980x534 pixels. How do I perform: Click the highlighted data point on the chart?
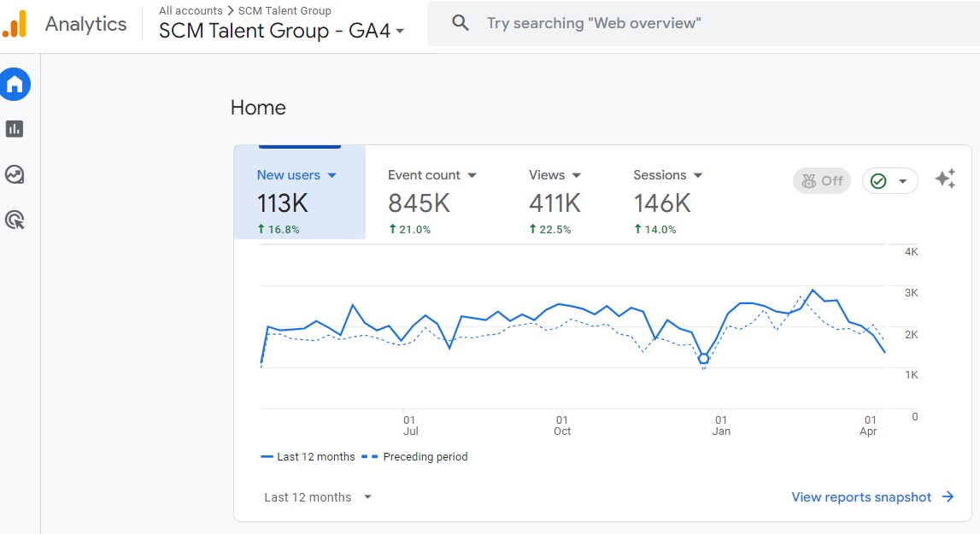(x=704, y=358)
